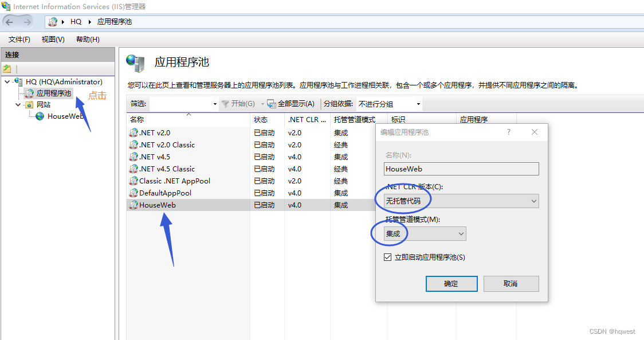Open the 视图(V) menu
The width and height of the screenshot is (644, 340).
(x=53, y=40)
